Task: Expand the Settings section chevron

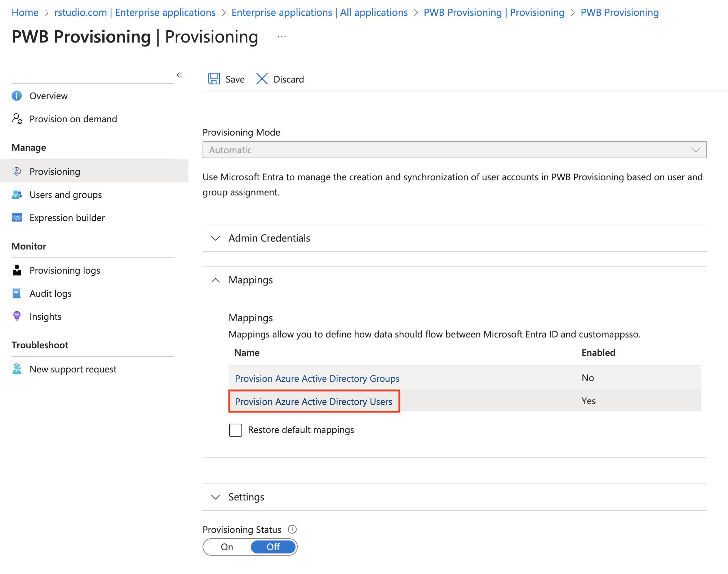Action: point(216,497)
